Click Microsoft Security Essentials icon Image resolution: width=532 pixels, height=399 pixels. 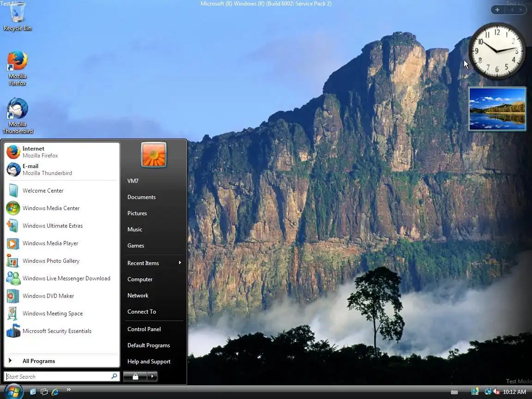click(x=13, y=331)
